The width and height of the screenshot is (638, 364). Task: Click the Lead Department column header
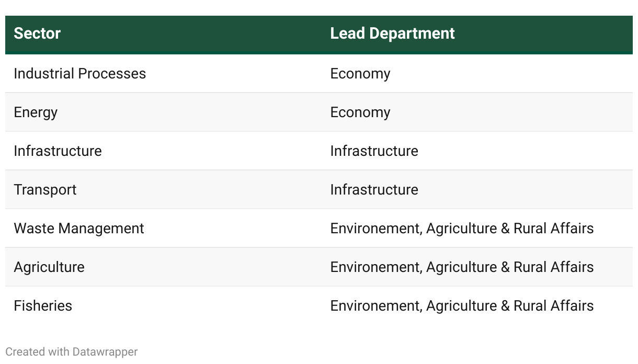(x=392, y=33)
